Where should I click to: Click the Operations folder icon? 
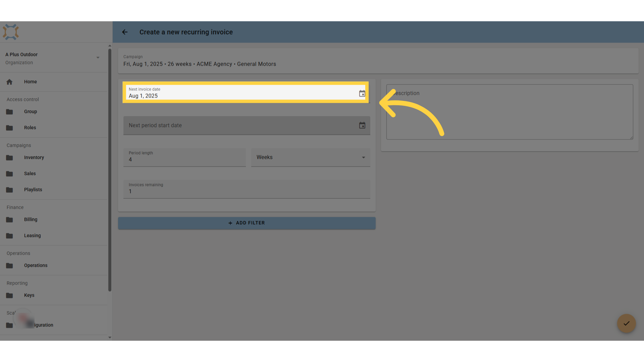[9, 265]
